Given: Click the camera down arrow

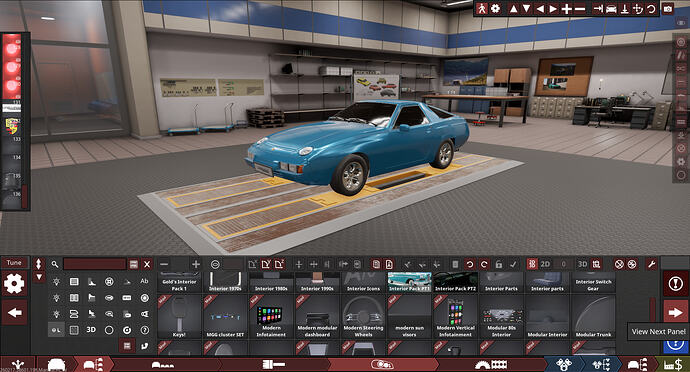Looking at the screenshot, I should [526, 8].
